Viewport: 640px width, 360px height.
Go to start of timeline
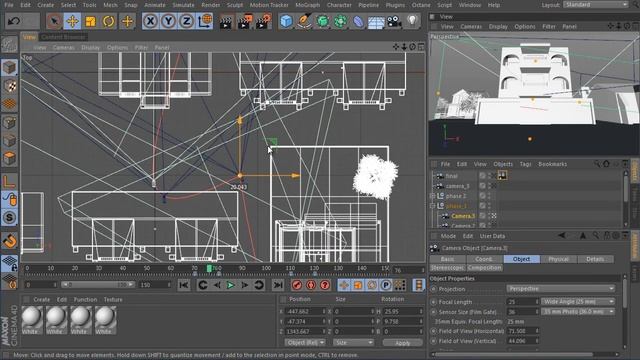[184, 285]
